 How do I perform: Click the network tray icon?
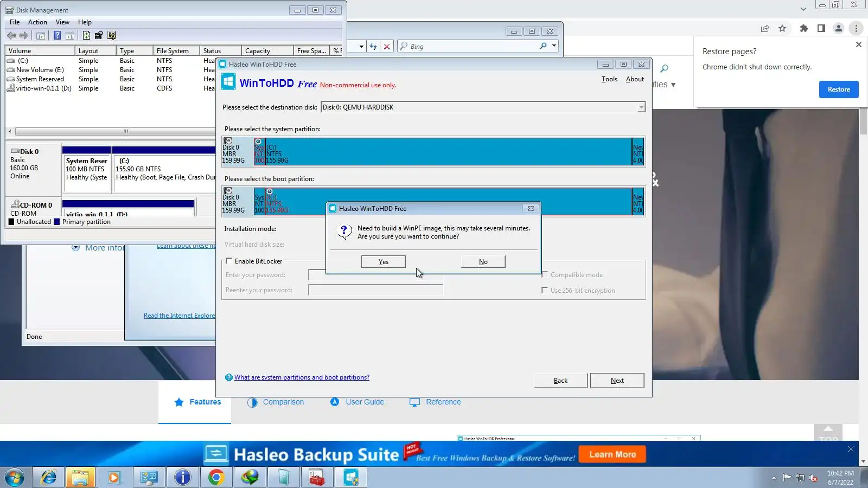[800, 478]
